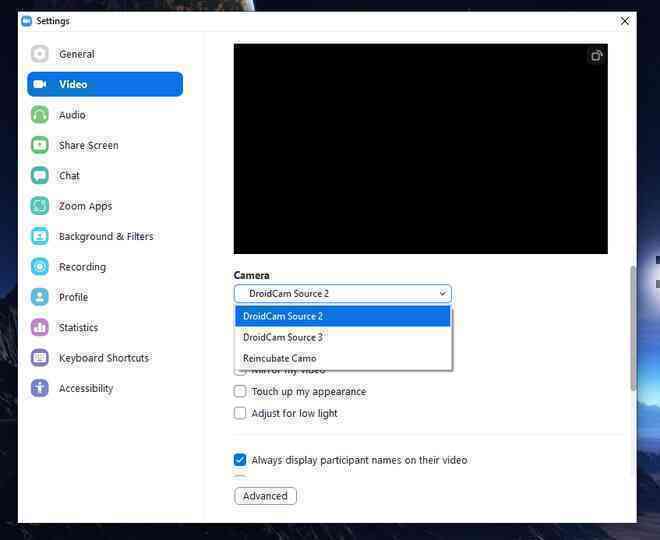Click the Statistics bar chart icon
The image size is (660, 540).
40,327
